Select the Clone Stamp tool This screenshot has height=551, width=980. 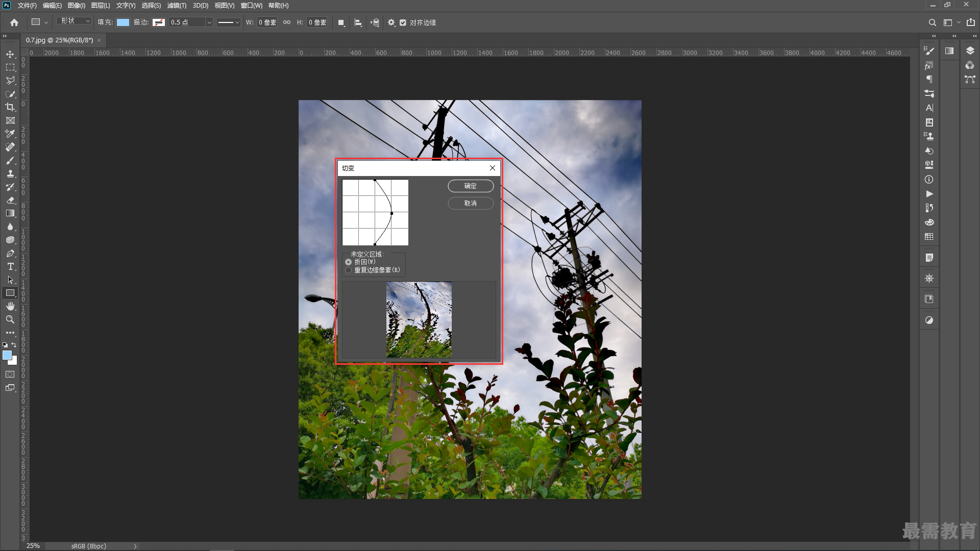pyautogui.click(x=10, y=173)
